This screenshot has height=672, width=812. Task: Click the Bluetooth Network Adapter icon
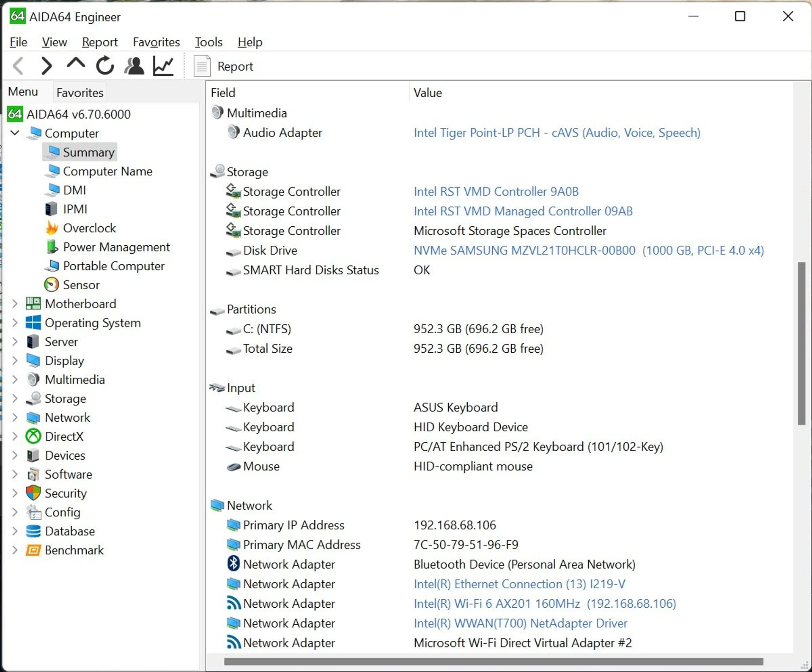[x=233, y=563]
